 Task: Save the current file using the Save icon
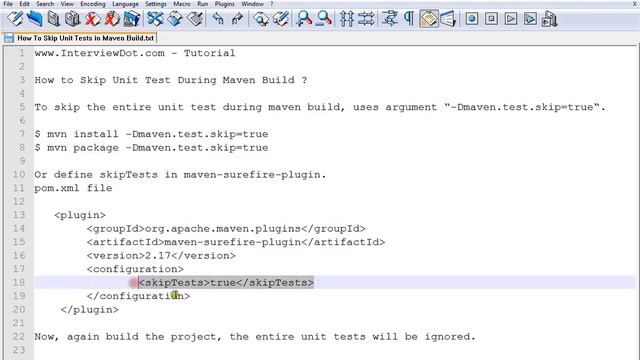[x=53, y=19]
